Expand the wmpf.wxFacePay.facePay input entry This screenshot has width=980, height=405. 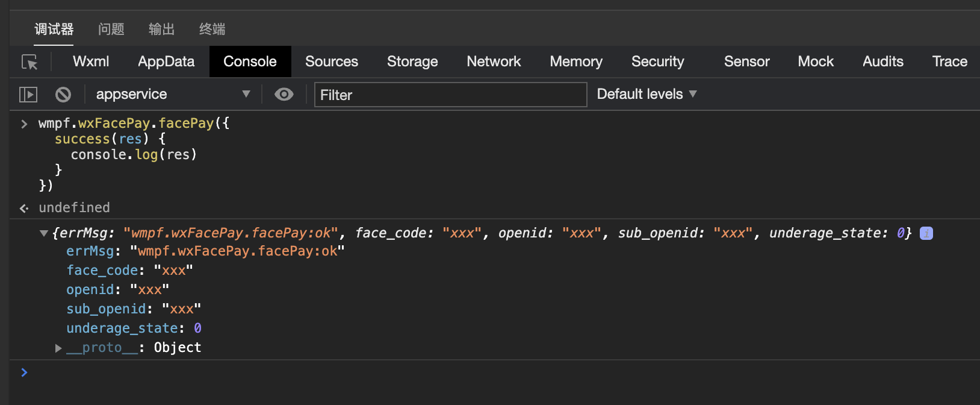pyautogui.click(x=24, y=124)
